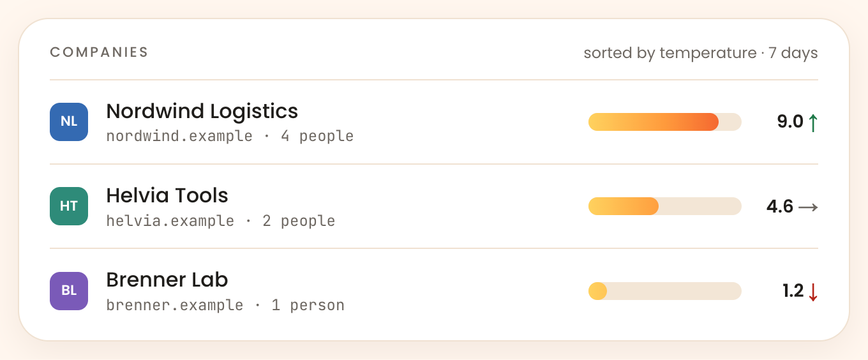Click the helvia.example domain text
The width and height of the screenshot is (868, 360).
pyautogui.click(x=170, y=221)
